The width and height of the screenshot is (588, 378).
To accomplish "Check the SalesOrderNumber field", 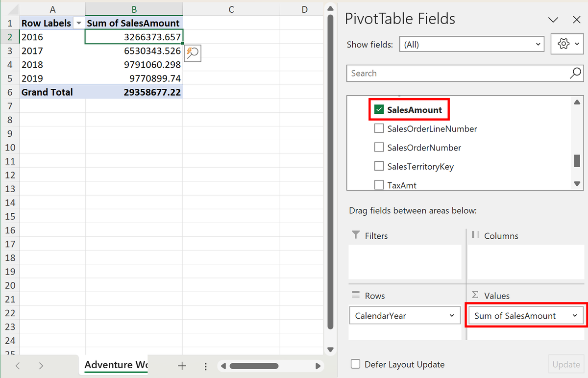I will pos(379,148).
